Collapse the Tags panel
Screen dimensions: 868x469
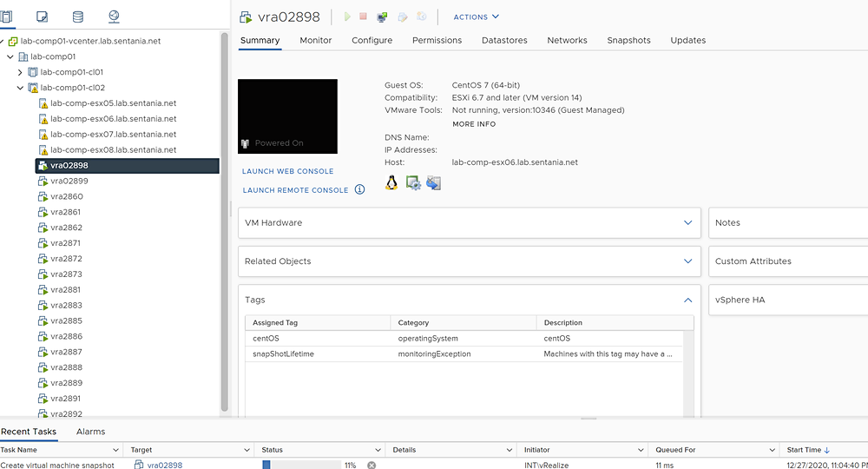click(687, 300)
